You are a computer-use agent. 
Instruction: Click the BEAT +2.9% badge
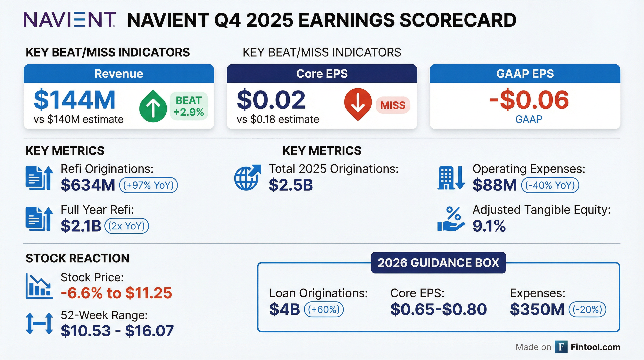click(x=189, y=106)
